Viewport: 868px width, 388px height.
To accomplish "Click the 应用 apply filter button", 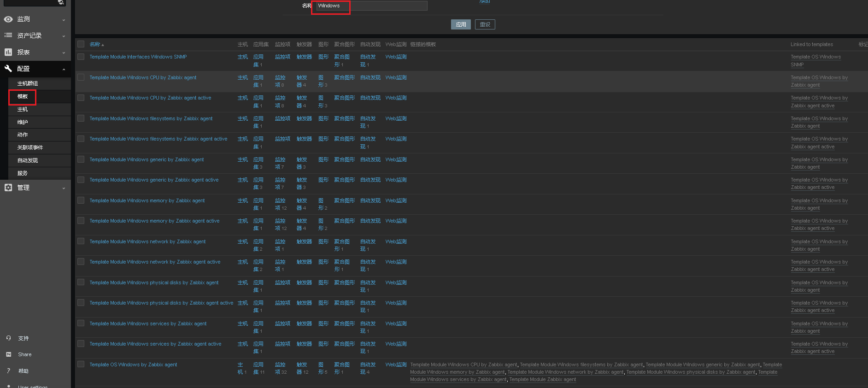I will pos(461,24).
